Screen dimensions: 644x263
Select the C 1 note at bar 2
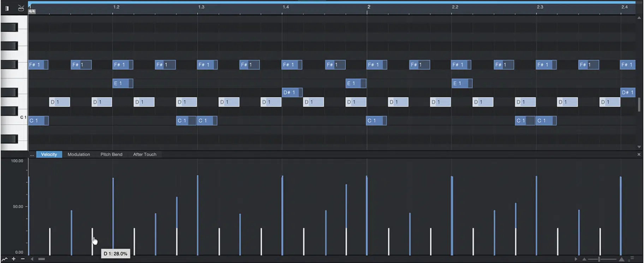[x=376, y=121]
